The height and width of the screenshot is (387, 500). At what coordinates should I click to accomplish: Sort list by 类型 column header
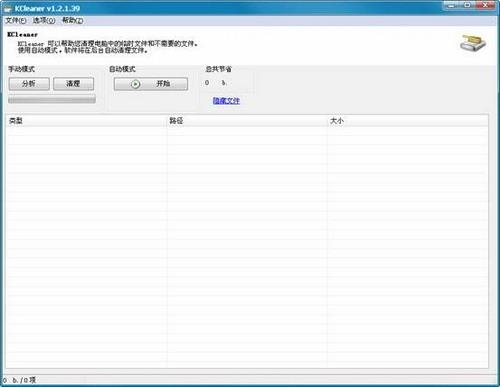[86, 121]
